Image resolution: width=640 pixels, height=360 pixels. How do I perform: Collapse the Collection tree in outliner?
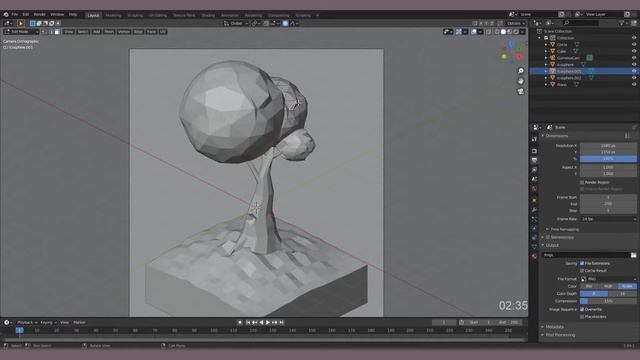(x=540, y=38)
